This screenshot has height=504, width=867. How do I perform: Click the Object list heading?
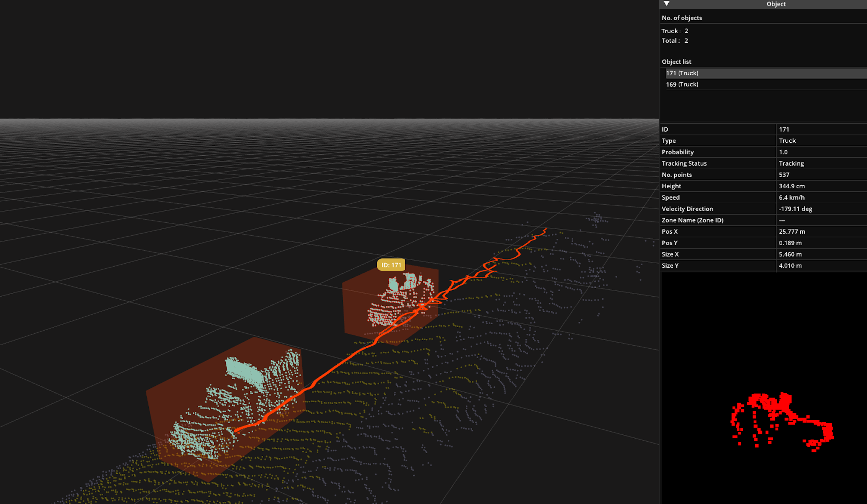pyautogui.click(x=676, y=62)
